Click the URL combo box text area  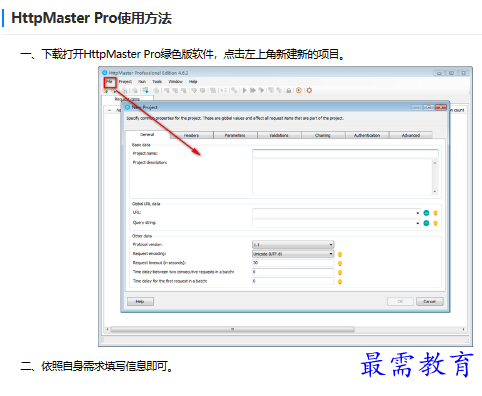tap(334, 213)
